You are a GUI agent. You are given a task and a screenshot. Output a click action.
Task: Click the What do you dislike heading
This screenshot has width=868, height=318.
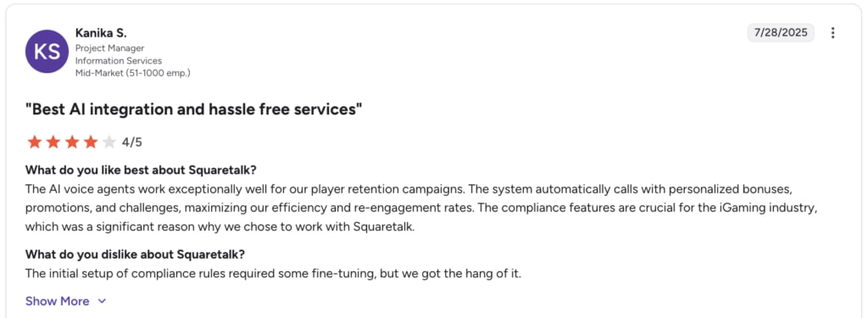[x=135, y=254]
